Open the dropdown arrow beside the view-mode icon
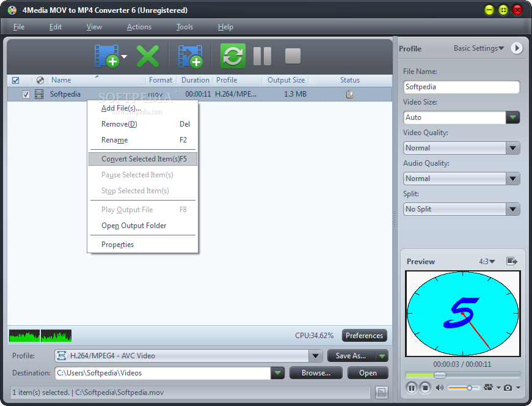 click(x=498, y=388)
